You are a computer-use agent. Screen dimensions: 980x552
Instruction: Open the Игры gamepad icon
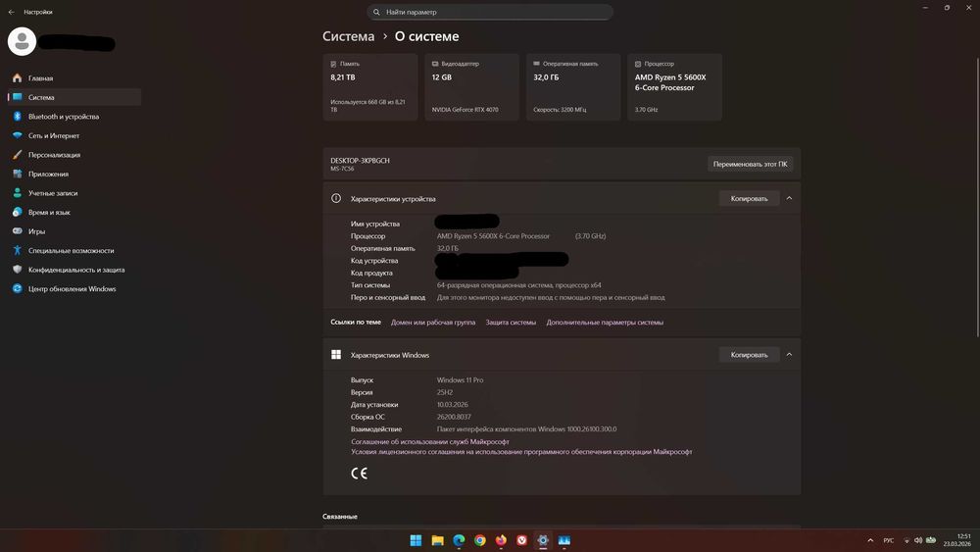click(17, 231)
